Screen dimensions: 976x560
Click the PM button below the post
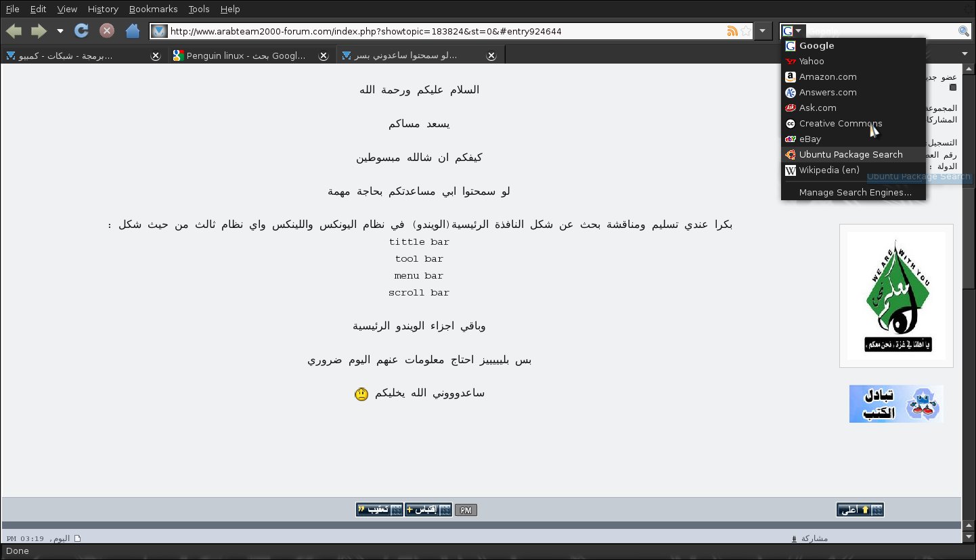point(466,510)
